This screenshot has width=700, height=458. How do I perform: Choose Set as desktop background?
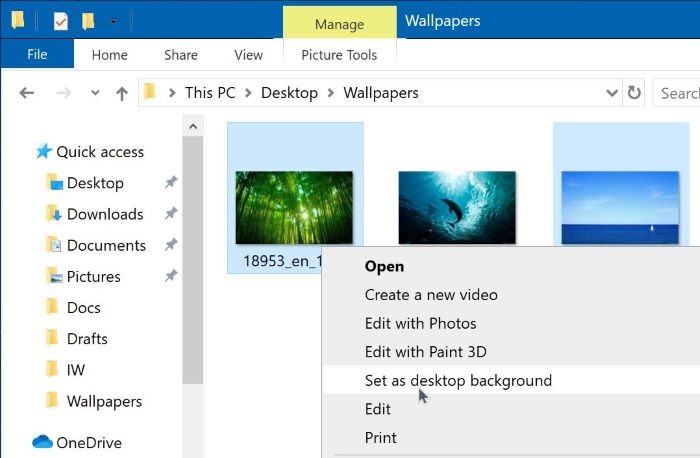pos(458,380)
